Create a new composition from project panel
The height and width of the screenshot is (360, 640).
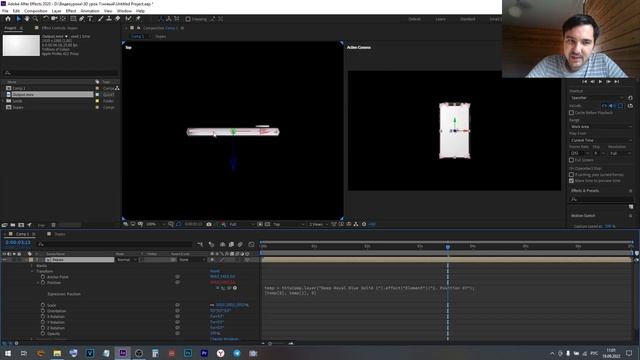click(21, 225)
